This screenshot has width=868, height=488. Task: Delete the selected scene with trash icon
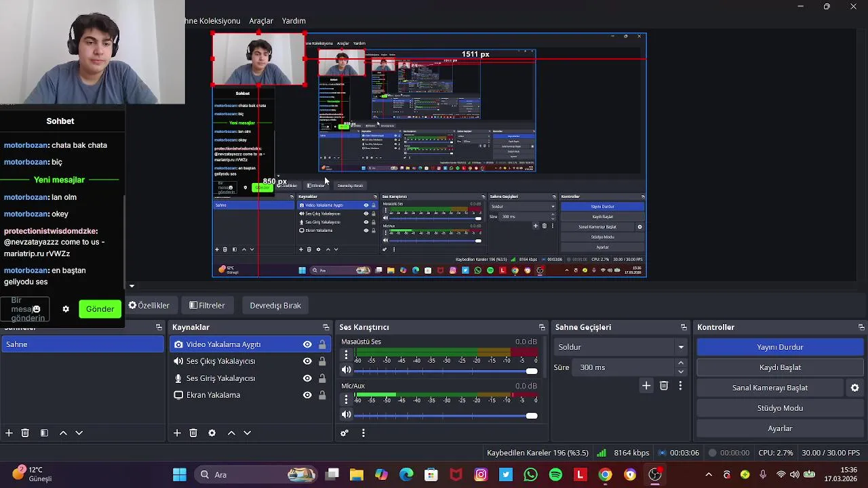pyautogui.click(x=25, y=433)
